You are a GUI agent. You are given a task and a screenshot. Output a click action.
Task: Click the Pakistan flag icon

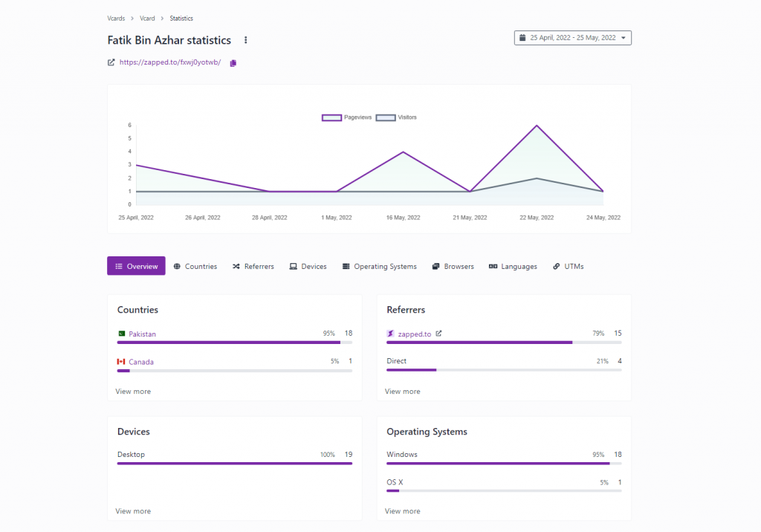pos(122,334)
